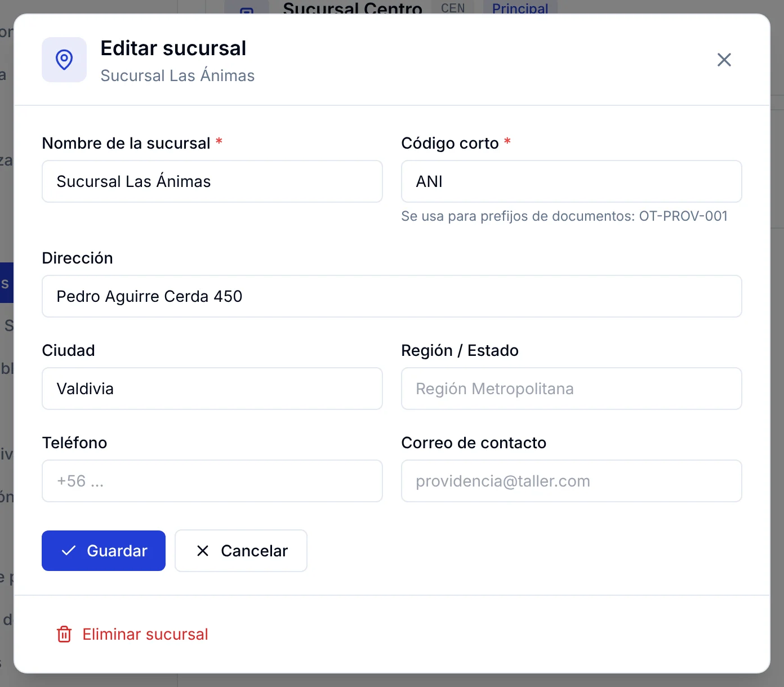
Task: Click the Teléfono input field
Action: tap(212, 481)
